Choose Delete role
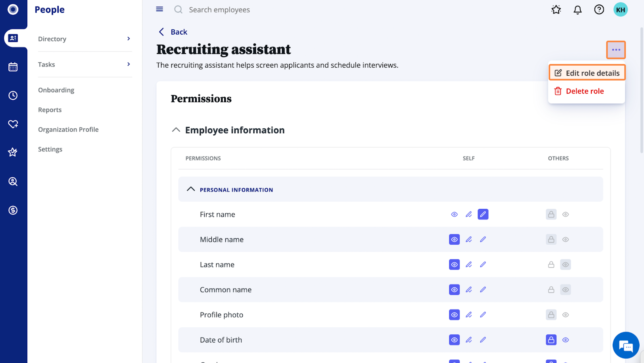Image resolution: width=644 pixels, height=363 pixels. coord(579,91)
